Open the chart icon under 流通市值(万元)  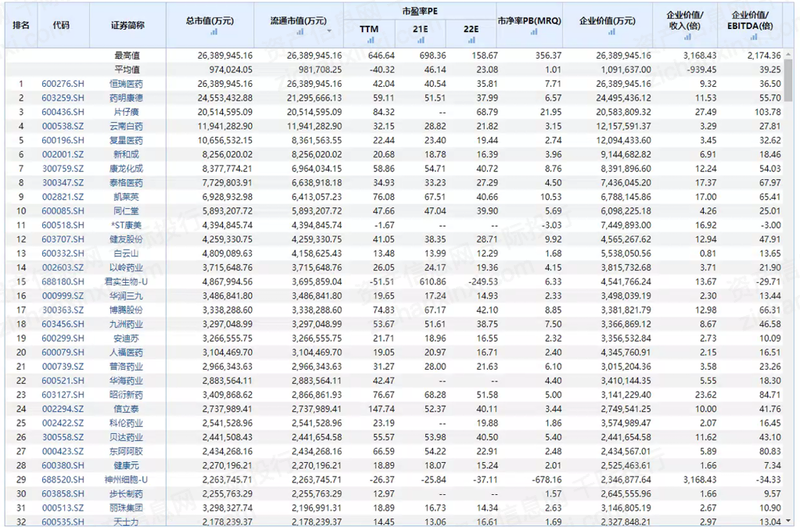300,32
